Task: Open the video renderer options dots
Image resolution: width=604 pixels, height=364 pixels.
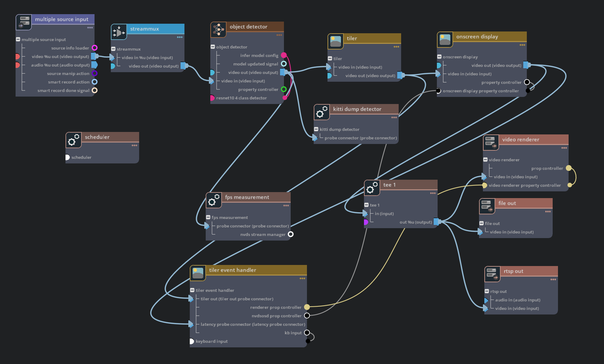Action: pyautogui.click(x=564, y=148)
